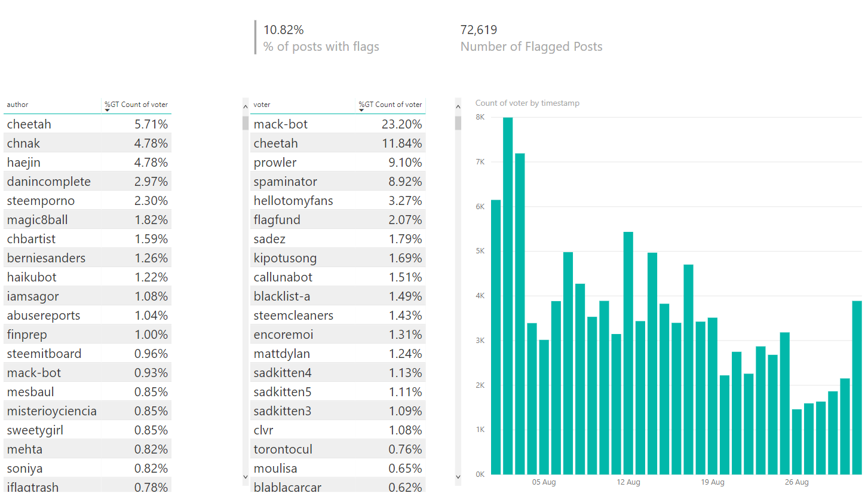Click author table scrollbar thumb
This screenshot has width=868, height=493.
click(x=245, y=123)
